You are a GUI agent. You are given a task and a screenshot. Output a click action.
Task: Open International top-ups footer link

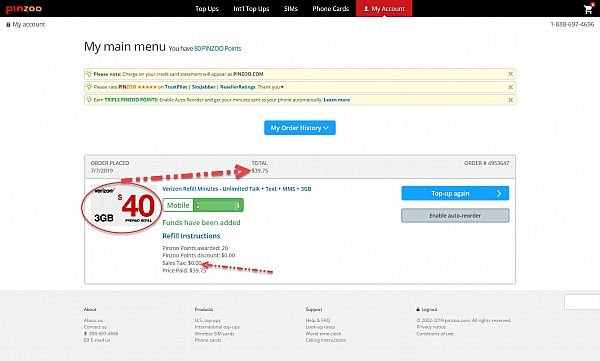coord(217,327)
